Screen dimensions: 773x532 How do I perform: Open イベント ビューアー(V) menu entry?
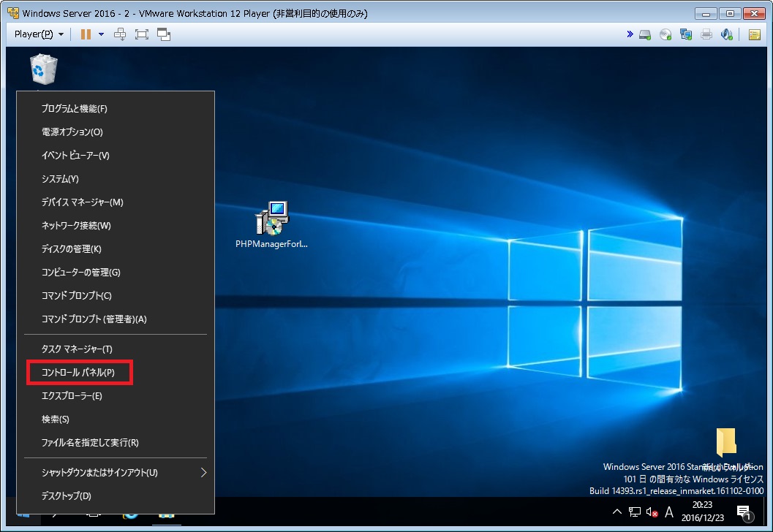click(x=116, y=155)
